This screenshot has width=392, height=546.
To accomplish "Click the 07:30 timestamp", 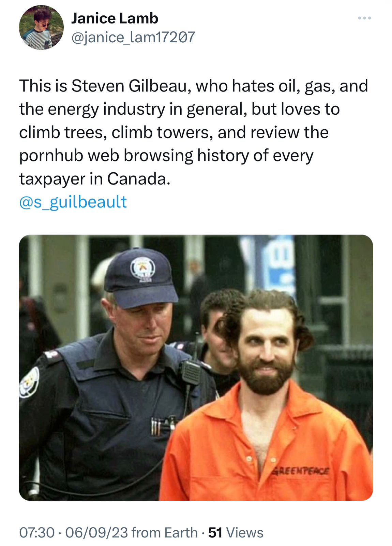I will click(37, 532).
